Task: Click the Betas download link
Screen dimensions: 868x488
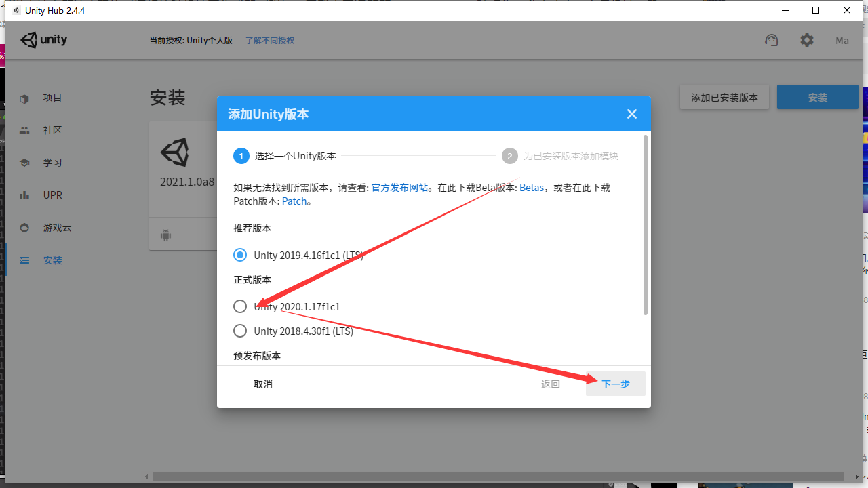Action: [x=531, y=188]
